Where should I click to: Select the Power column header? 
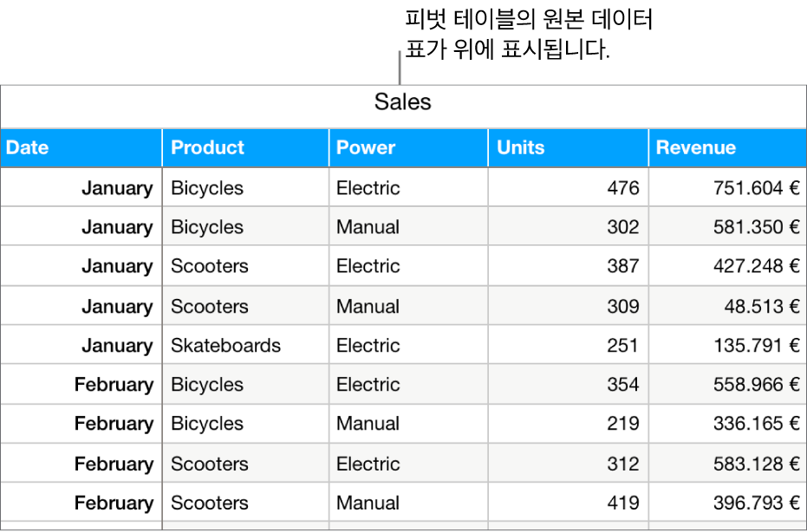click(366, 147)
